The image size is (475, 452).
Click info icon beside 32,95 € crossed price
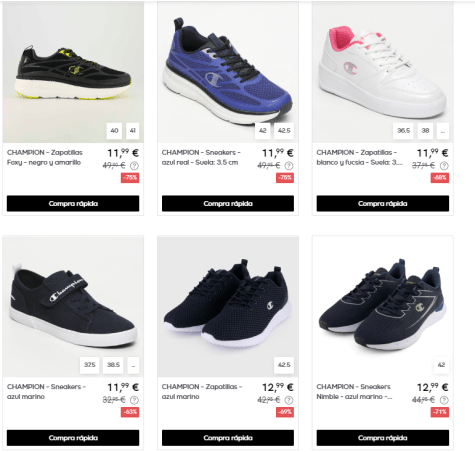[134, 400]
